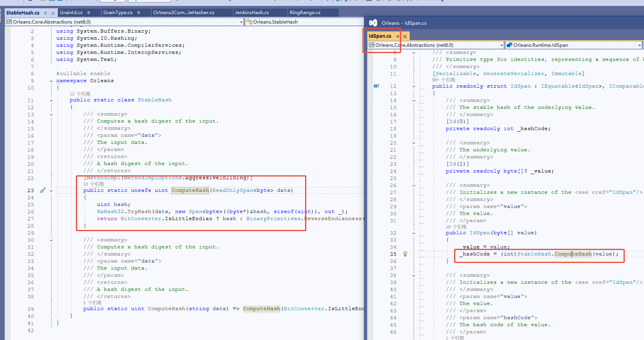644x340 pixels.
Task: Click StableHash identifier on IdSpan line 35
Action: click(534, 254)
